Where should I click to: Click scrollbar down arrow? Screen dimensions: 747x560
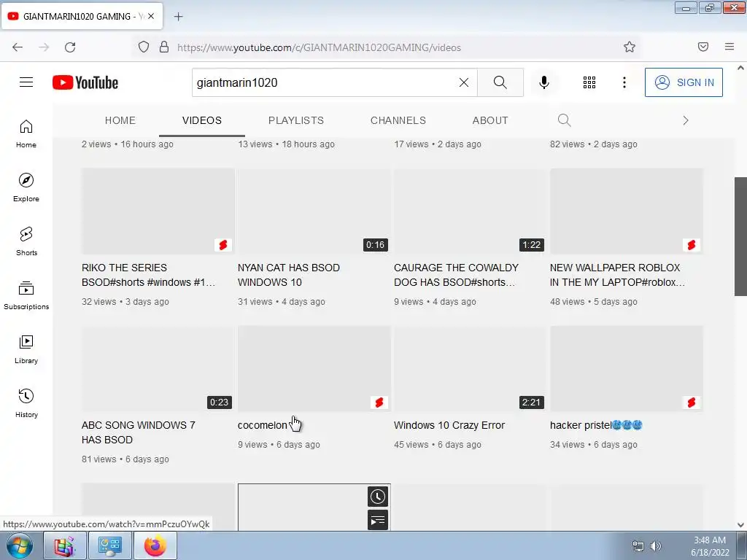pyautogui.click(x=740, y=525)
